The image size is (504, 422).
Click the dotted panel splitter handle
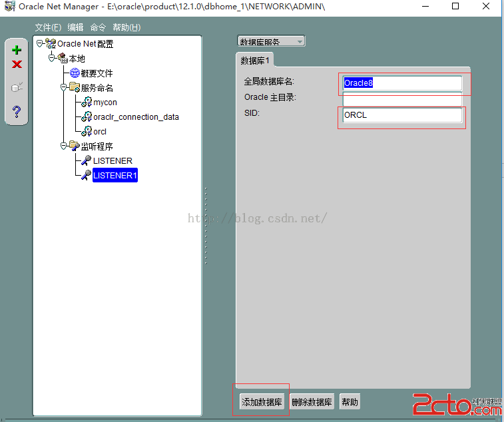point(206,226)
